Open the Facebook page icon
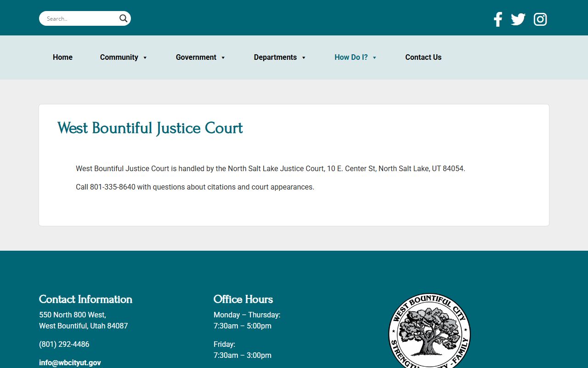The image size is (588, 368). (x=498, y=19)
